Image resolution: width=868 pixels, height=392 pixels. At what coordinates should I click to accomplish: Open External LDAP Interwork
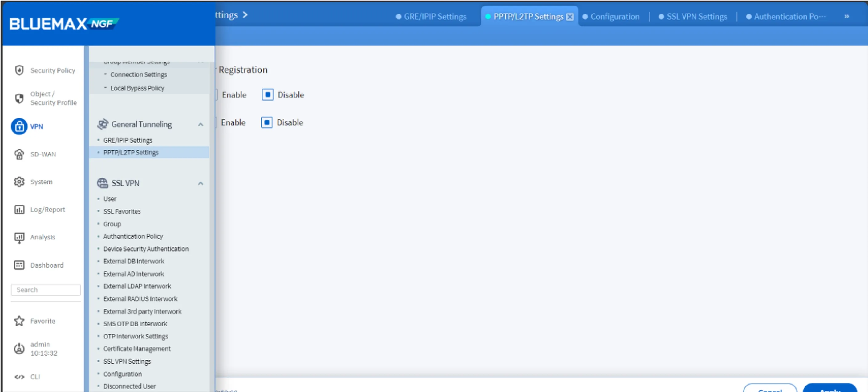coord(137,286)
